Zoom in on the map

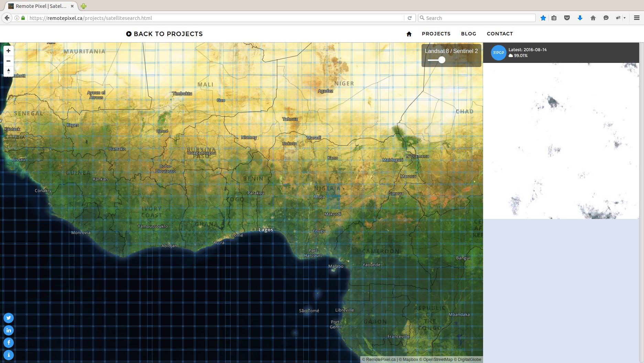8,51
